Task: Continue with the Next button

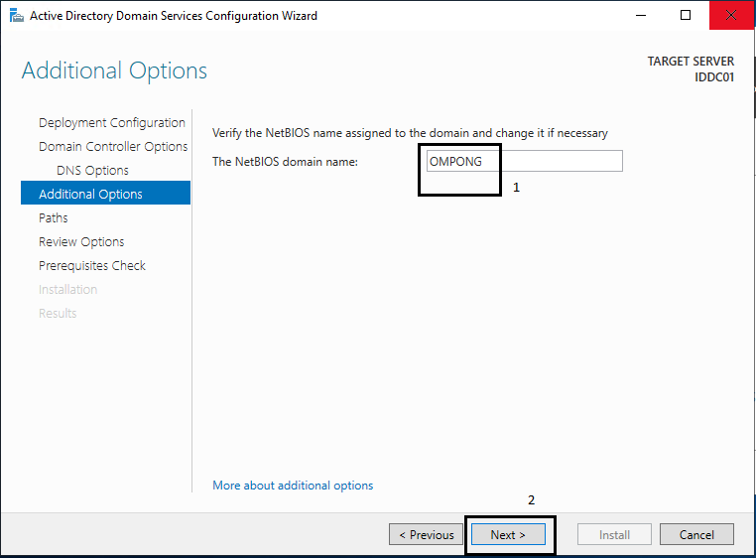Action: [508, 534]
